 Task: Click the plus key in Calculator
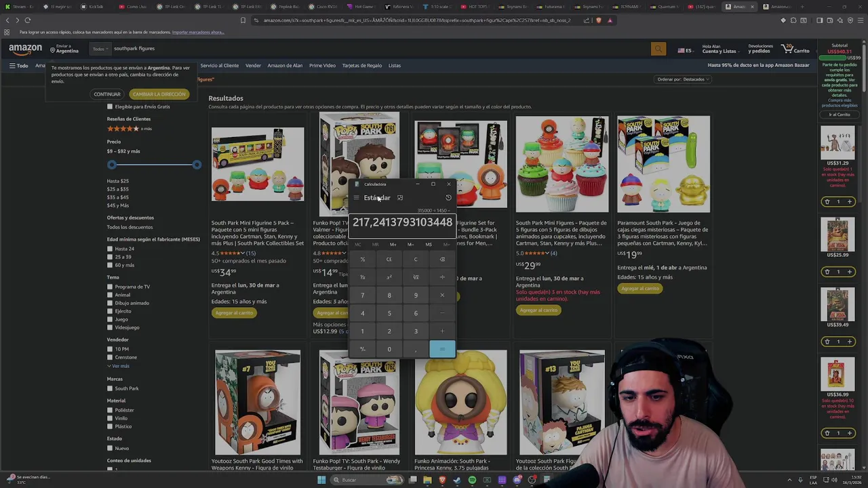point(442,331)
